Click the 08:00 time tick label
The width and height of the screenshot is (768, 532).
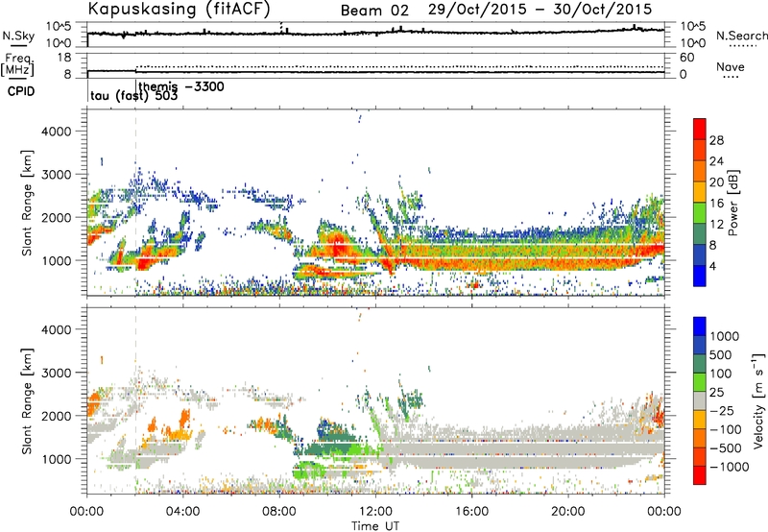(279, 512)
